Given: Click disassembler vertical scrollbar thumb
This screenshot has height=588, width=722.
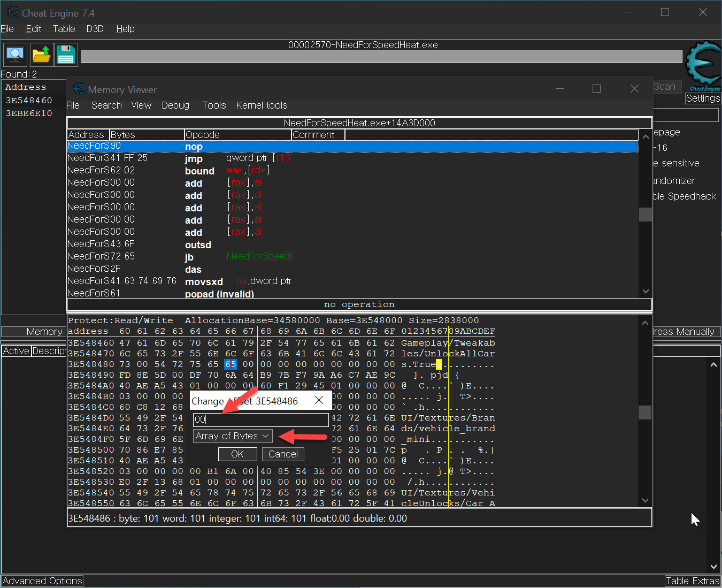Looking at the screenshot, I should [x=646, y=214].
